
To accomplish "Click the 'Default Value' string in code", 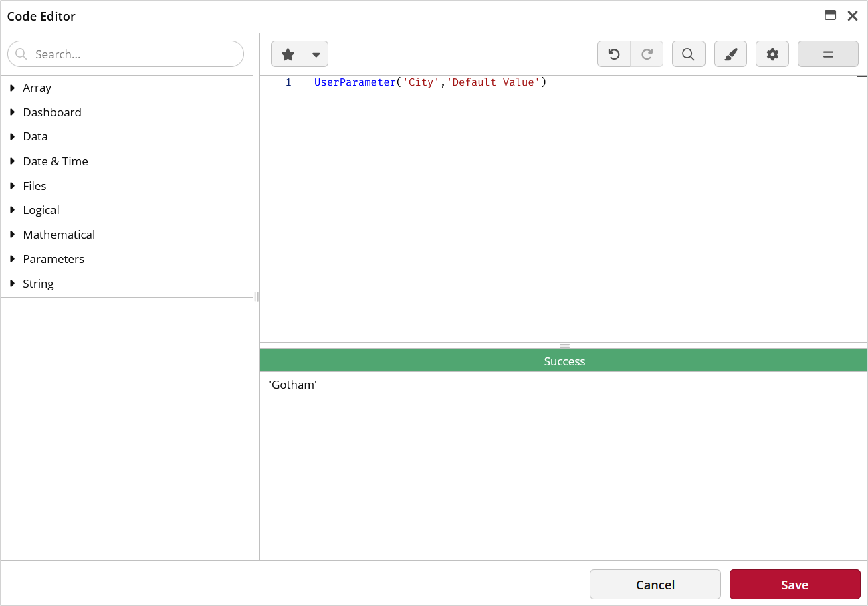I will (x=494, y=82).
